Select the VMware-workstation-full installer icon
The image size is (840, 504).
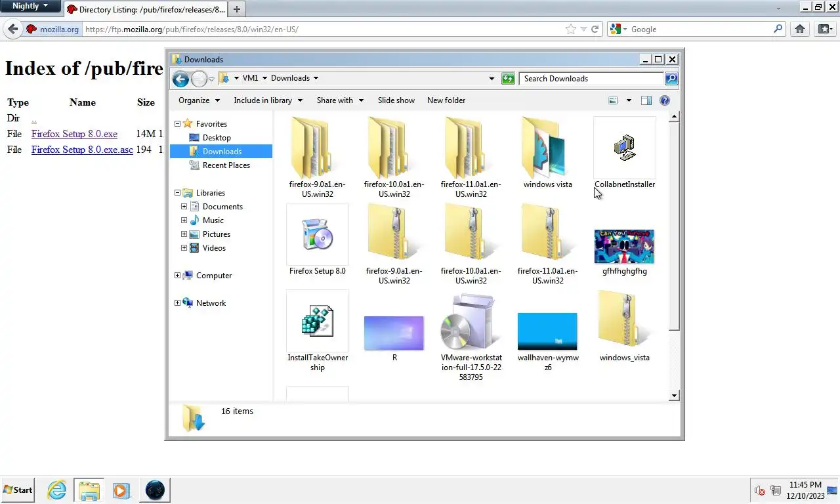(467, 322)
